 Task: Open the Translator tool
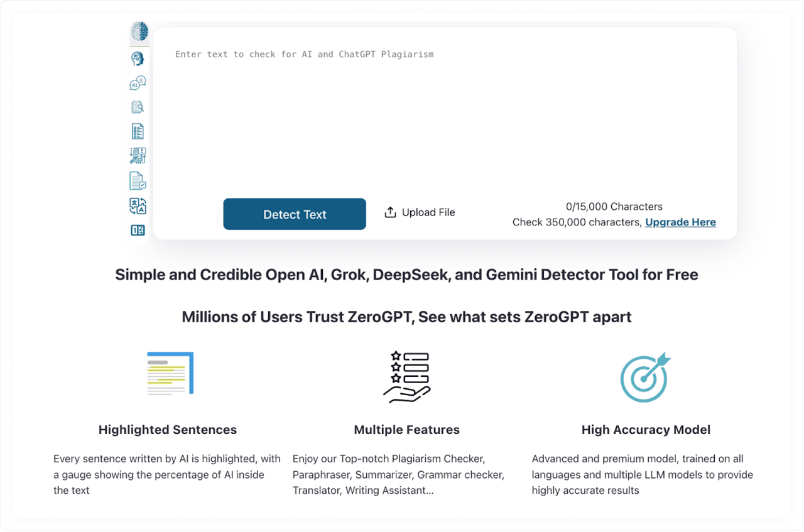[138, 205]
